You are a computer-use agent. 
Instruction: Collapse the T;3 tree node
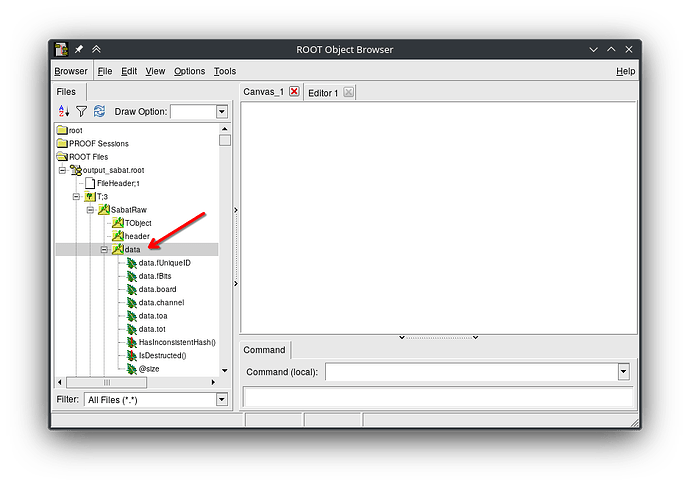pyautogui.click(x=76, y=196)
